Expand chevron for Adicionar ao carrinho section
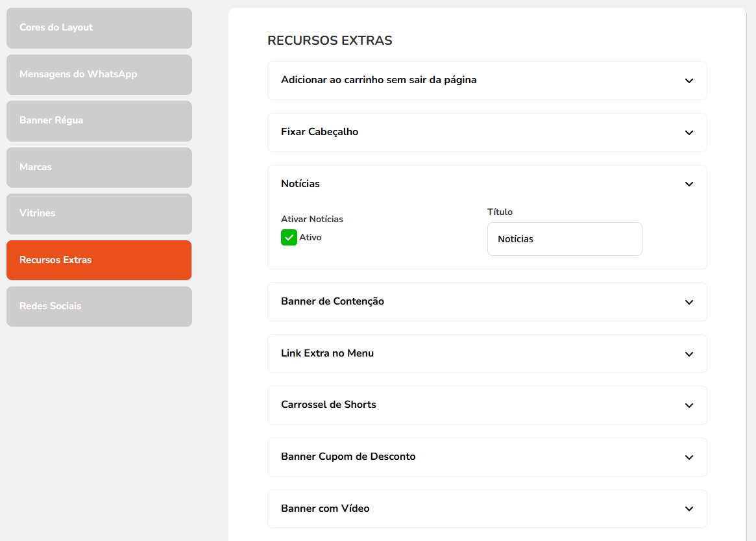 (689, 81)
